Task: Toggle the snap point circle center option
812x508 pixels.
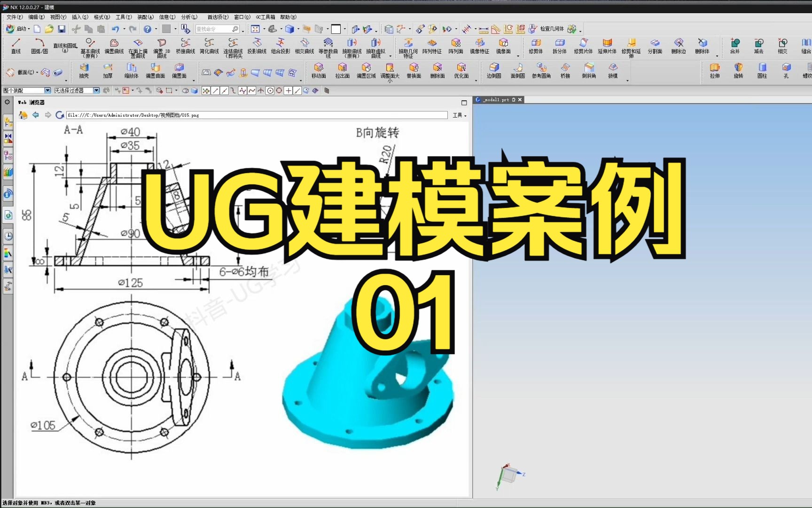Action: (x=270, y=91)
